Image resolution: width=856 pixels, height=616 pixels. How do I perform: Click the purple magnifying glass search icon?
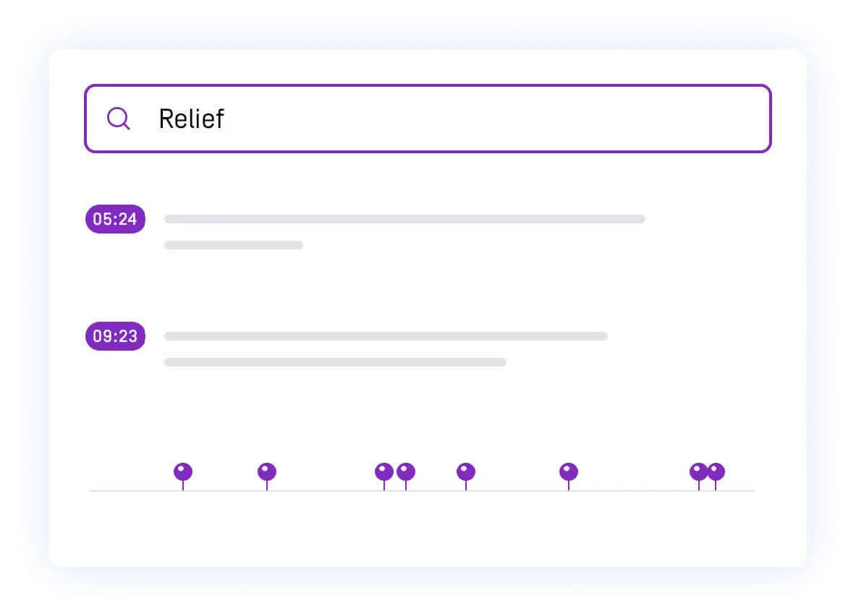119,119
